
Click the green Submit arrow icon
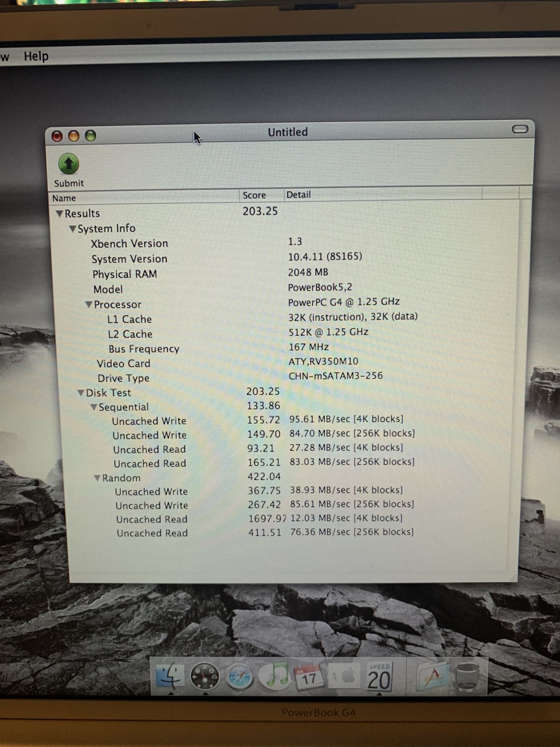click(x=68, y=164)
